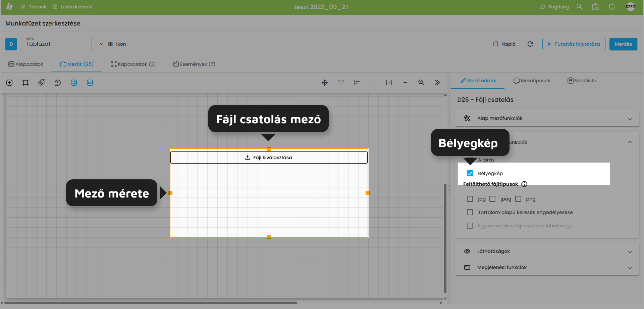
Task: Click the refresh icon in the top bar
Action: coord(612,7)
